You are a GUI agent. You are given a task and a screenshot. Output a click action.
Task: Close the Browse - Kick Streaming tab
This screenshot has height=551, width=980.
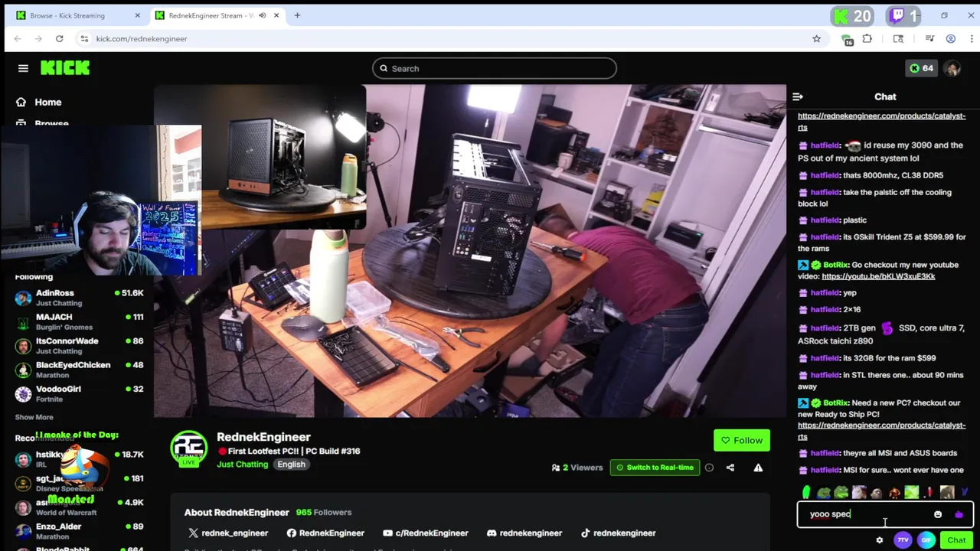coord(137,15)
